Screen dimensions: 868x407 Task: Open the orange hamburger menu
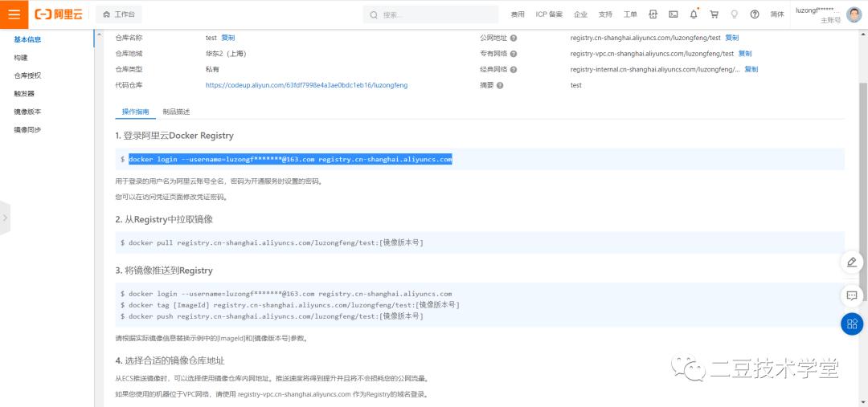[14, 14]
